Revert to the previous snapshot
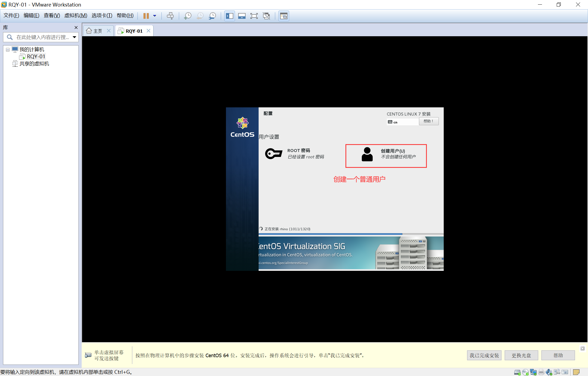This screenshot has height=376, width=588. (x=200, y=16)
